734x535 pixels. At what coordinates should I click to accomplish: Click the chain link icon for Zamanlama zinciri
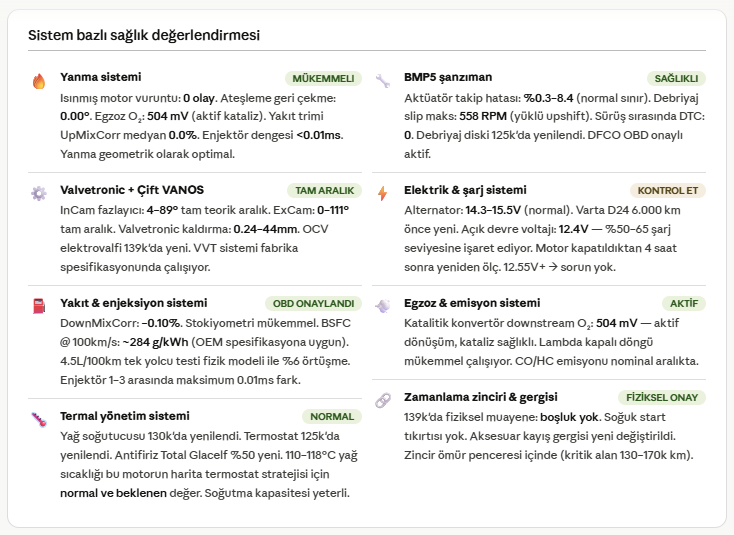382,401
